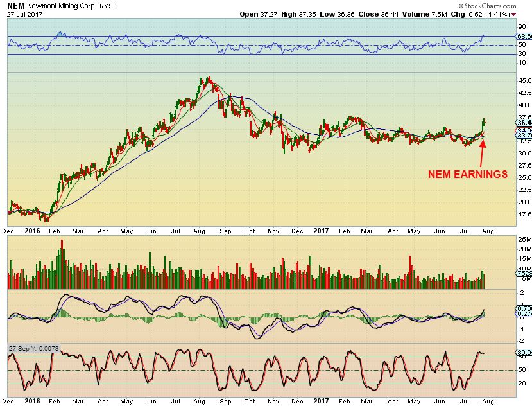This screenshot has width=532, height=406.
Task: Click the Oct label under the price chart
Action: [x=250, y=231]
